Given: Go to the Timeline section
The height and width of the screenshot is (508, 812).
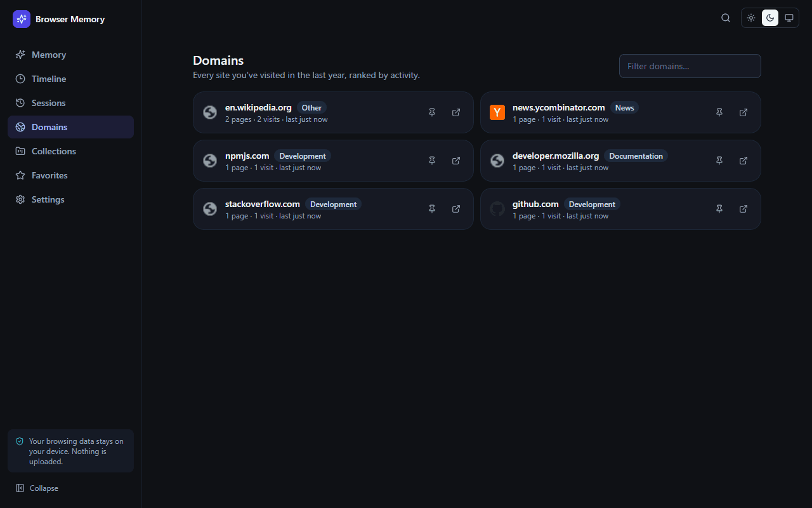Looking at the screenshot, I should [70, 79].
